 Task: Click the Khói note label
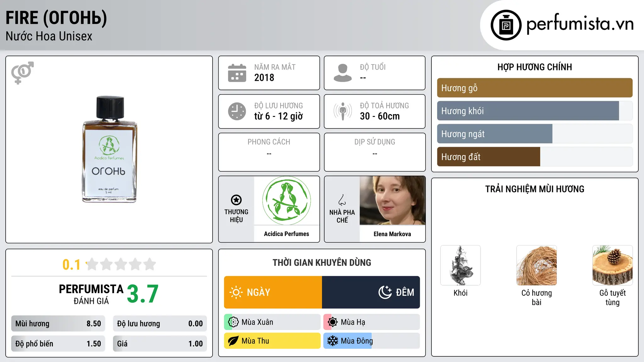(x=460, y=293)
